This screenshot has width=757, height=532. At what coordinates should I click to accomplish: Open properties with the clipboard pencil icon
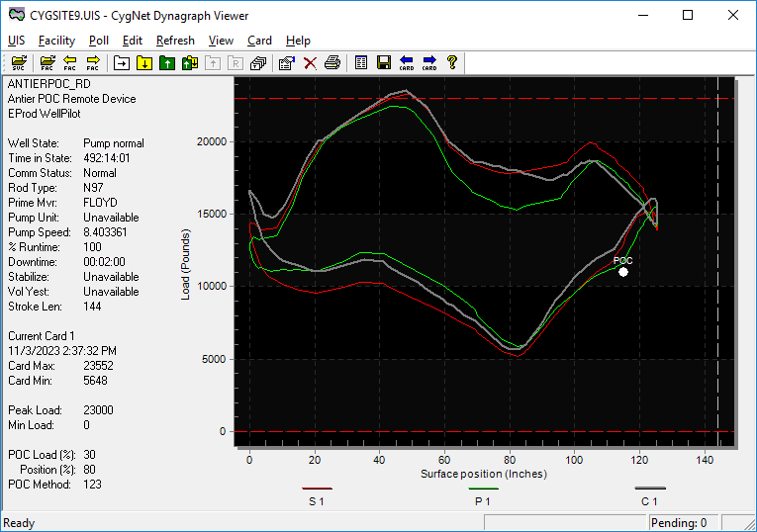287,62
